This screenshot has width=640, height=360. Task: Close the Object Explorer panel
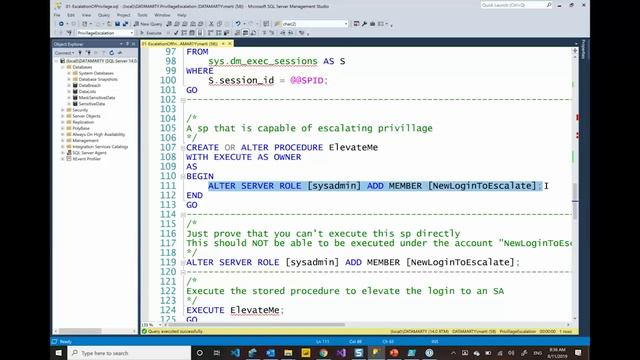[133, 44]
